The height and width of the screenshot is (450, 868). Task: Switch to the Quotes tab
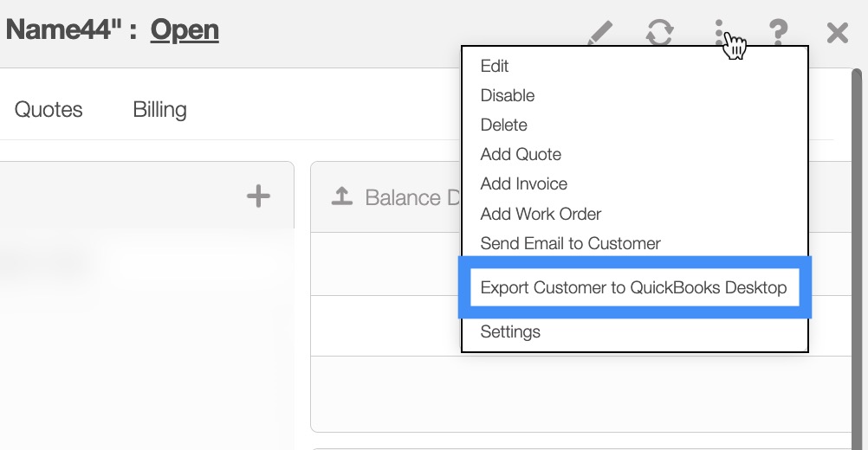(x=49, y=110)
